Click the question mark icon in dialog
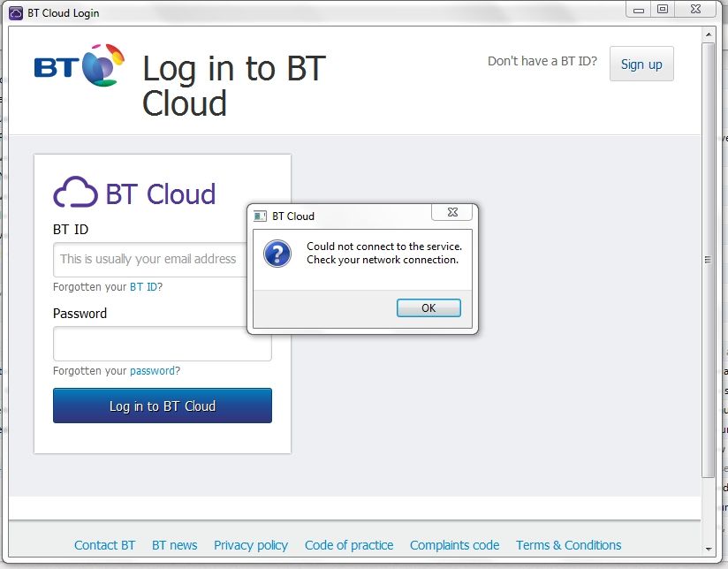Screen dimensions: 728x569 [x=277, y=254]
